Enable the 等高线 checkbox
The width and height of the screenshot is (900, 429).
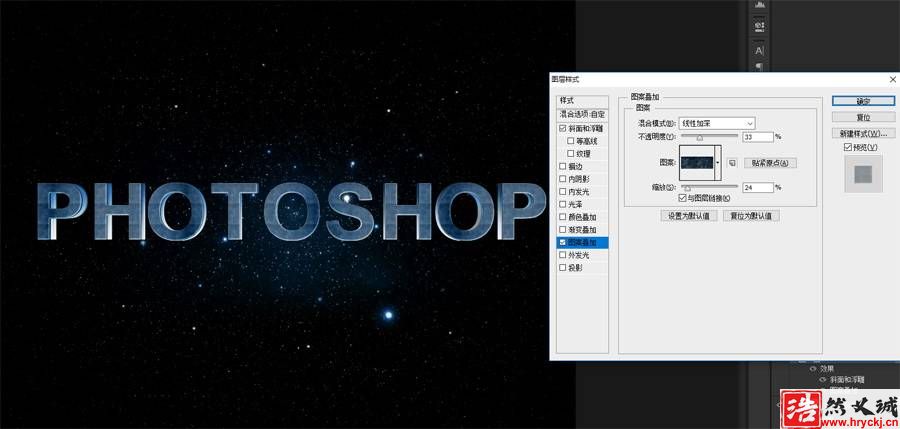click(x=571, y=141)
